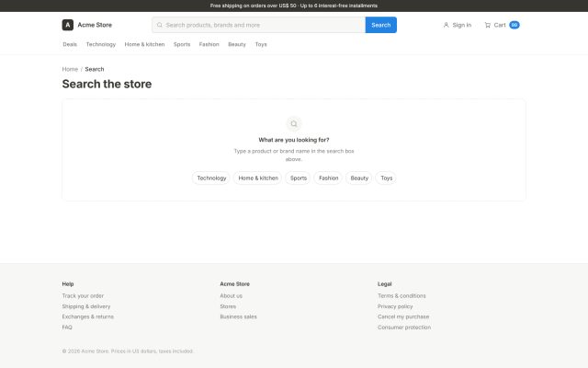Screen dimensions: 588x368
Task: Open the About us footer link
Action: (231, 296)
